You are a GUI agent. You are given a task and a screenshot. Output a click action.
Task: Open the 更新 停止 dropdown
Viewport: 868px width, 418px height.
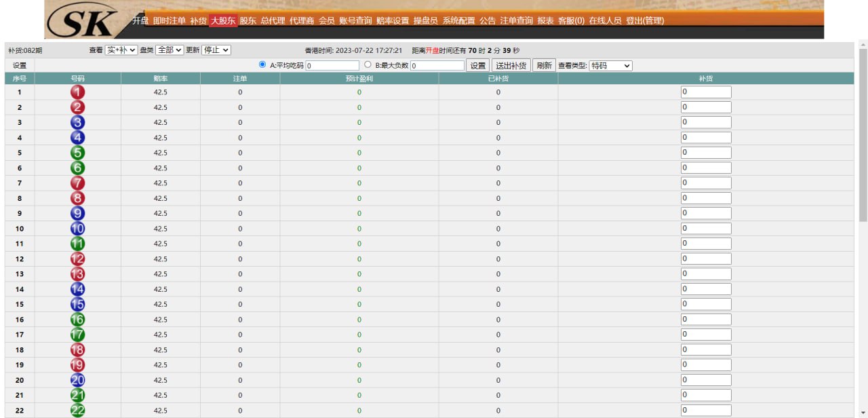pyautogui.click(x=216, y=50)
